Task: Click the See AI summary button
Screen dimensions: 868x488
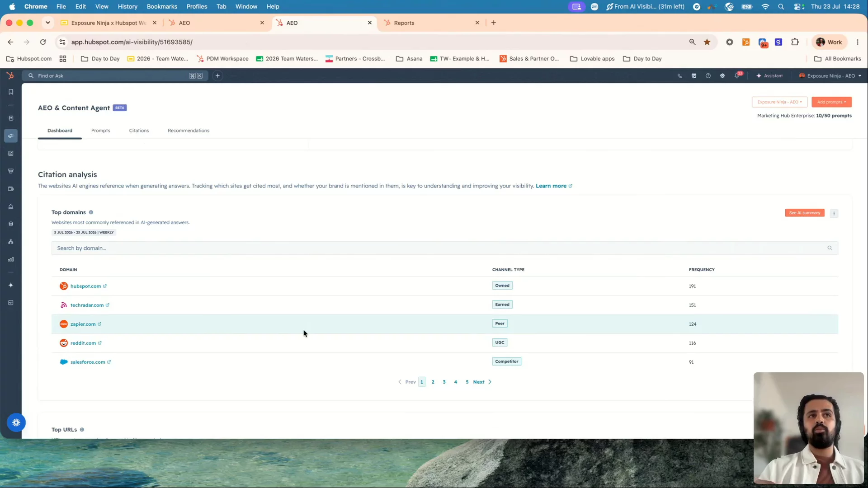Action: coord(805,213)
